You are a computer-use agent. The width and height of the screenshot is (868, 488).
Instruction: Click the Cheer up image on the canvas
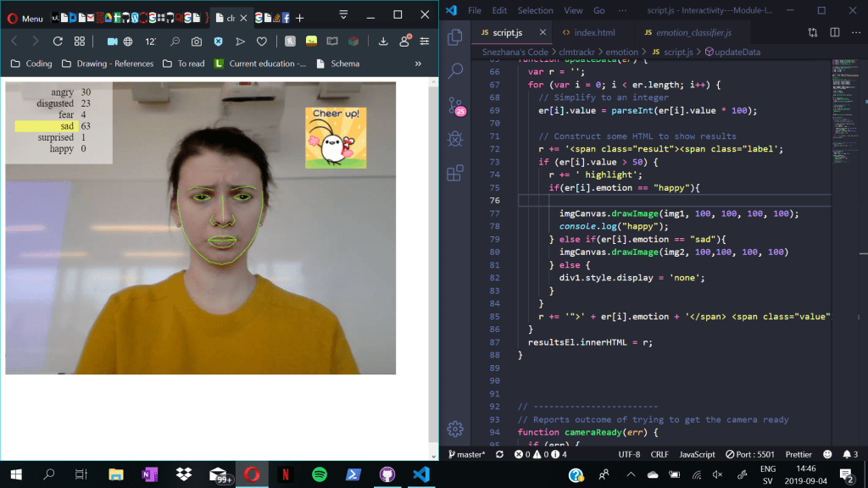(336, 137)
